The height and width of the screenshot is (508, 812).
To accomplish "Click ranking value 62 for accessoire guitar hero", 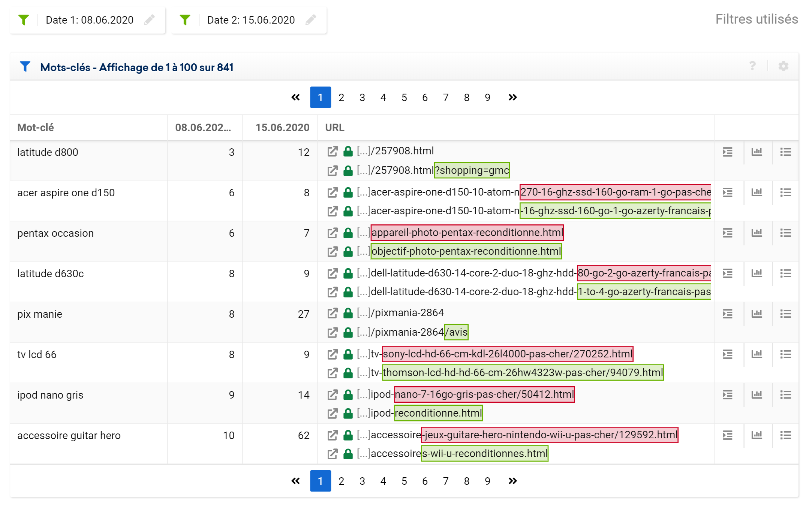I will point(304,435).
